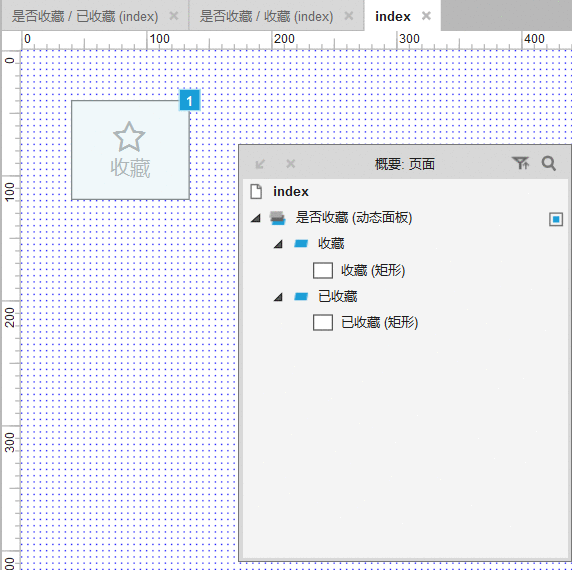Select the index page icon in the outline

[x=256, y=191]
